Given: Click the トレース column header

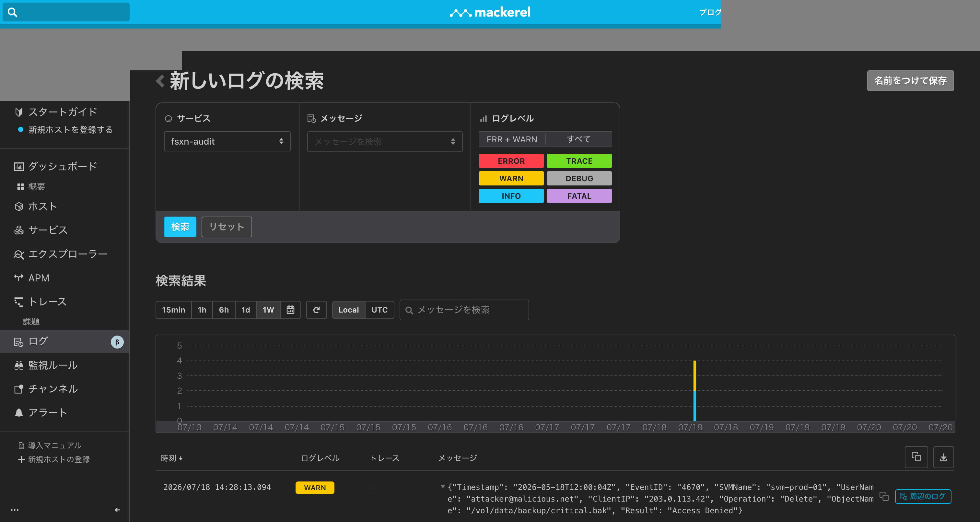Looking at the screenshot, I should (x=385, y=458).
